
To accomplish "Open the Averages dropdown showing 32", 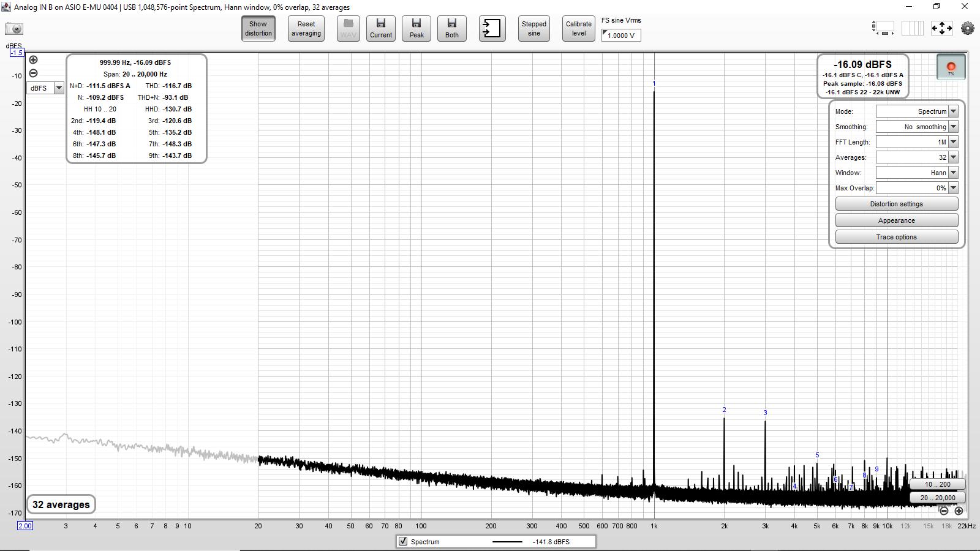I will [x=917, y=157].
